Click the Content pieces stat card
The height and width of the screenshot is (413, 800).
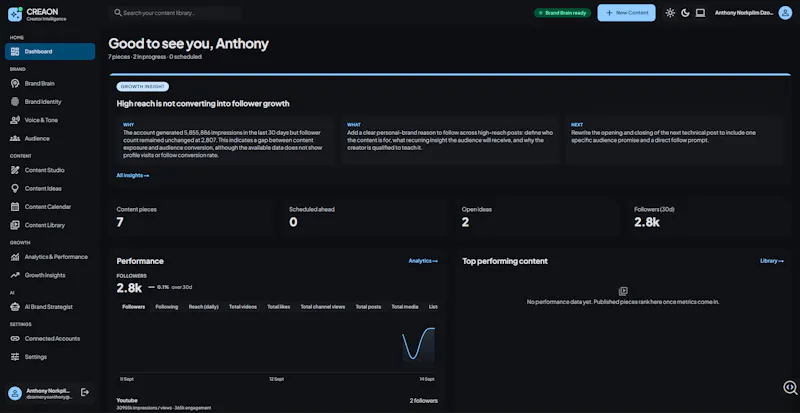pyautogui.click(x=191, y=217)
